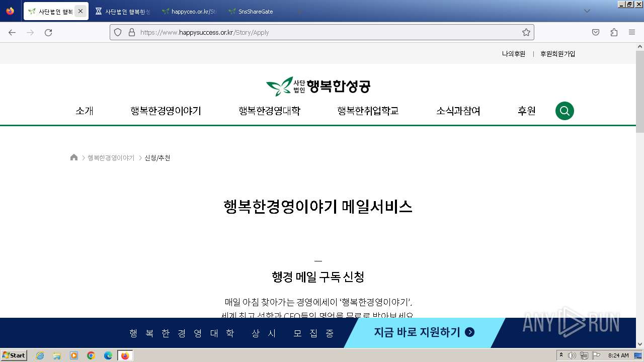The image size is (644, 362).
Task: Click the action center flag icon
Action: tap(596, 355)
